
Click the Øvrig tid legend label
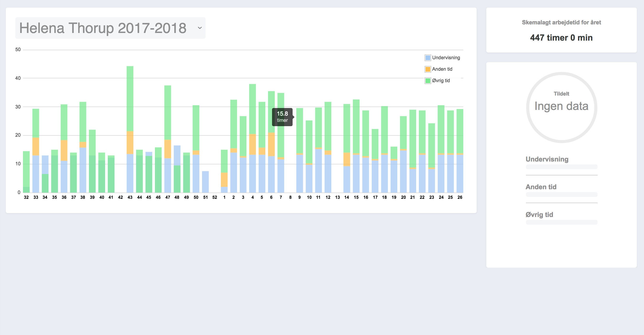441,81
